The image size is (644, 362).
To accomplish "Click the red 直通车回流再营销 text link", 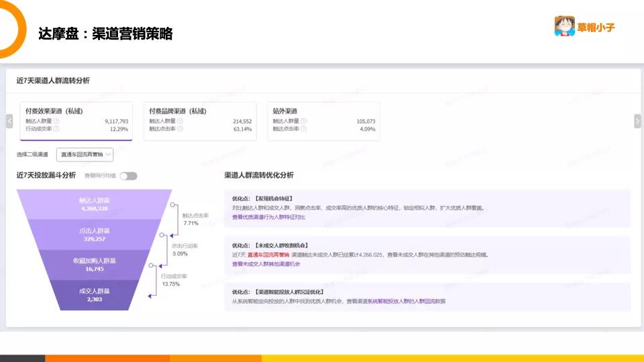I will 268,255.
